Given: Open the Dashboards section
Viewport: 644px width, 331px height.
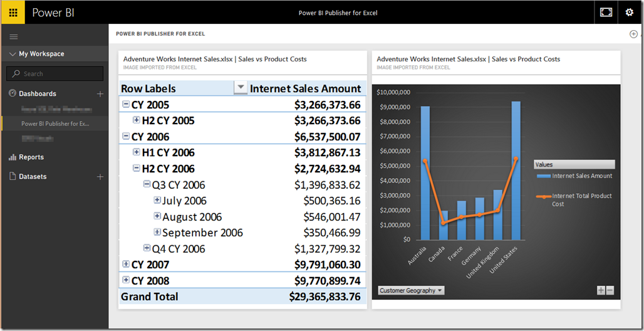Looking at the screenshot, I should (x=38, y=94).
